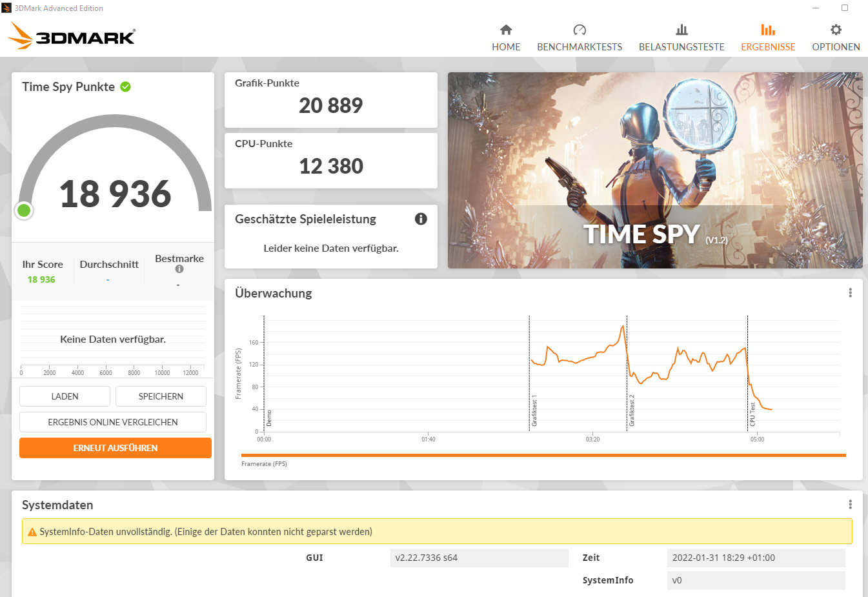Click the green dot on the score gauge
Screen dimensions: 868x597
[24, 210]
